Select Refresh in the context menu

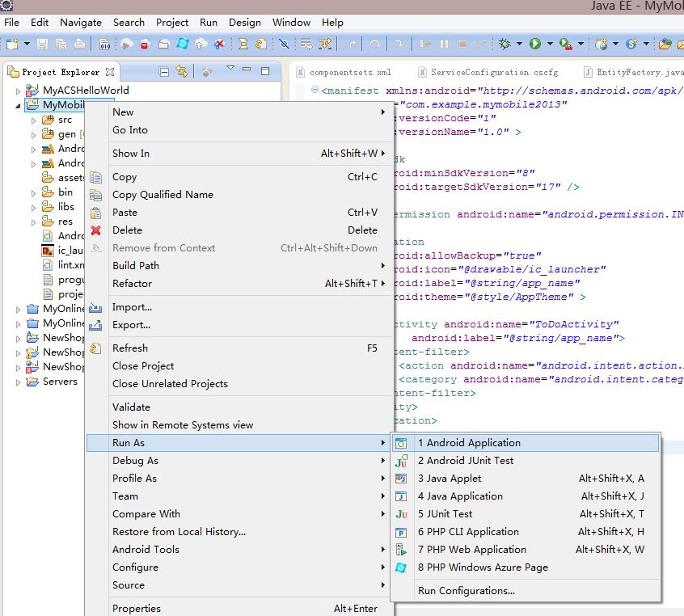tap(130, 348)
